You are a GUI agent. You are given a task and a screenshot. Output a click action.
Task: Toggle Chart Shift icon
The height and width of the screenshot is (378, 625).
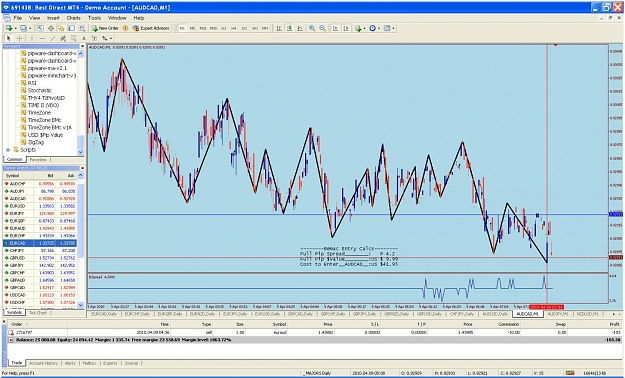(346, 28)
